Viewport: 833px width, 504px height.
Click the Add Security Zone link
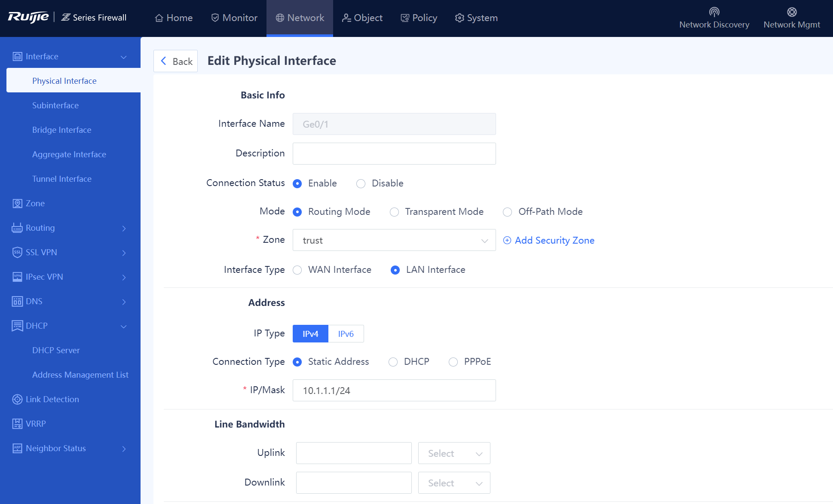(554, 240)
